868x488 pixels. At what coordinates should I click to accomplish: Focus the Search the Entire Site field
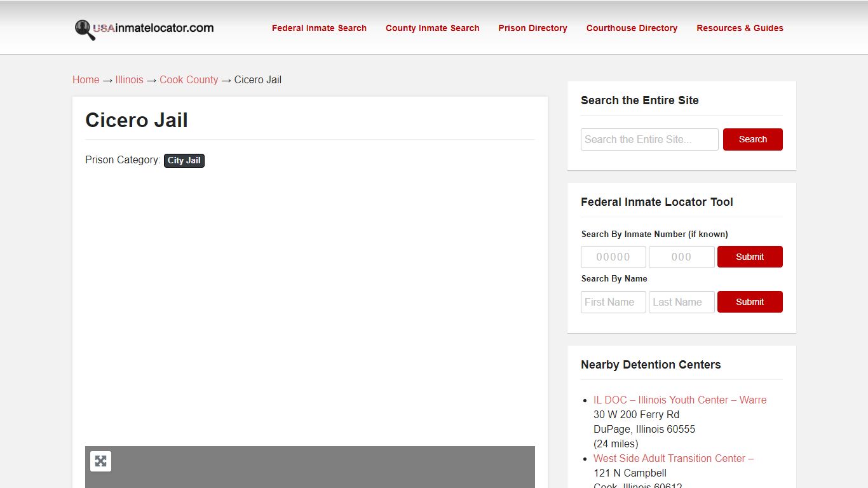(649, 139)
